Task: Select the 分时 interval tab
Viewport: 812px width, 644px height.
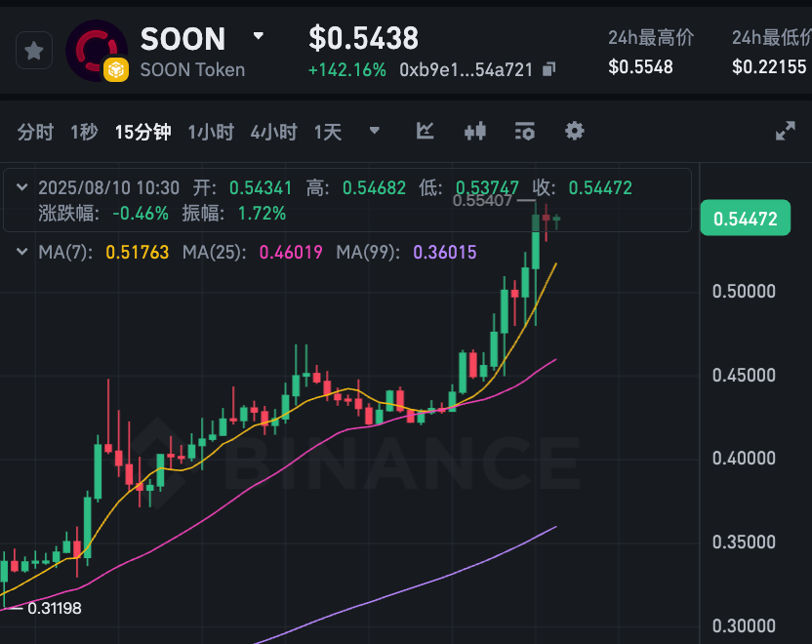Action: click(x=35, y=132)
